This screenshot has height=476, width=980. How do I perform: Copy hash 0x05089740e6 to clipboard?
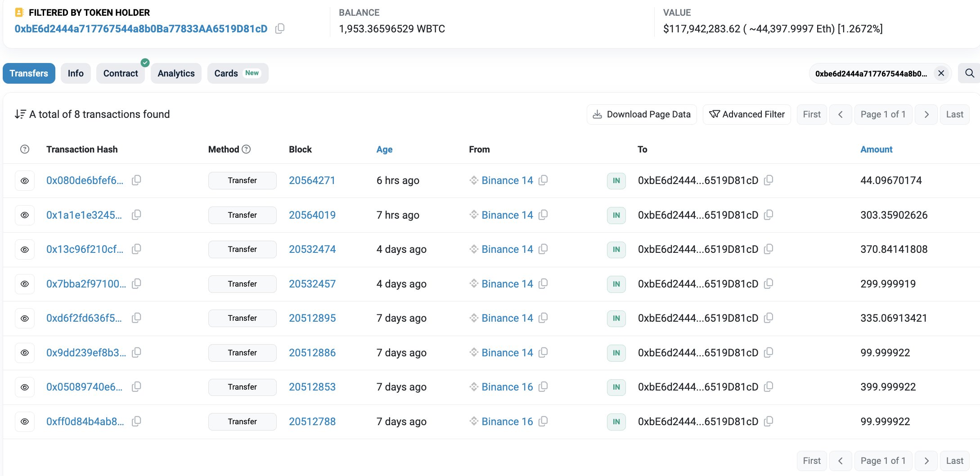pos(136,387)
